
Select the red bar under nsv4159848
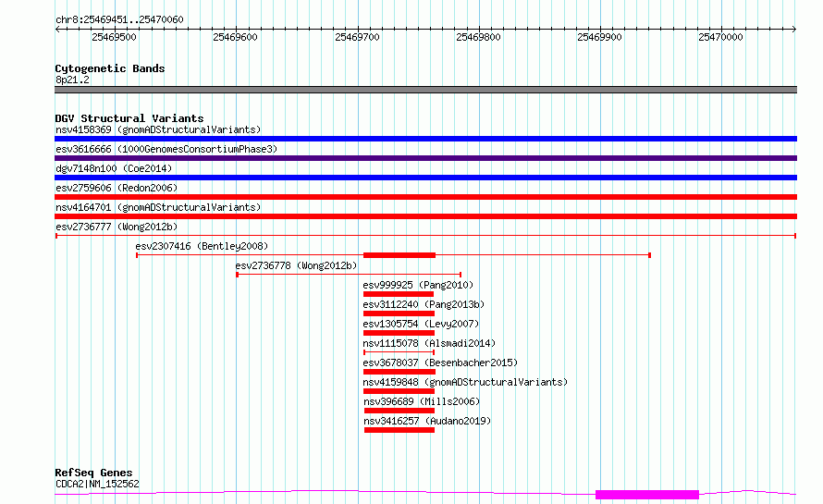pos(399,391)
